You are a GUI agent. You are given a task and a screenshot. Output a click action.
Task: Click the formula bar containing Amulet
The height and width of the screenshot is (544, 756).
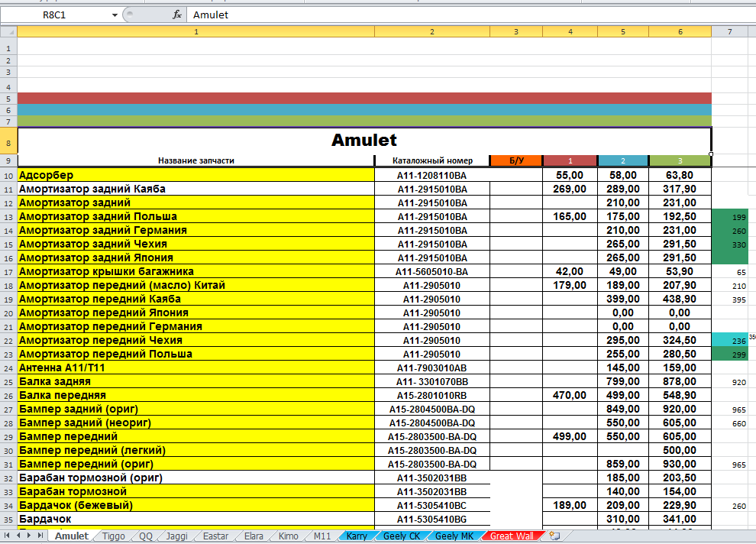coord(470,15)
